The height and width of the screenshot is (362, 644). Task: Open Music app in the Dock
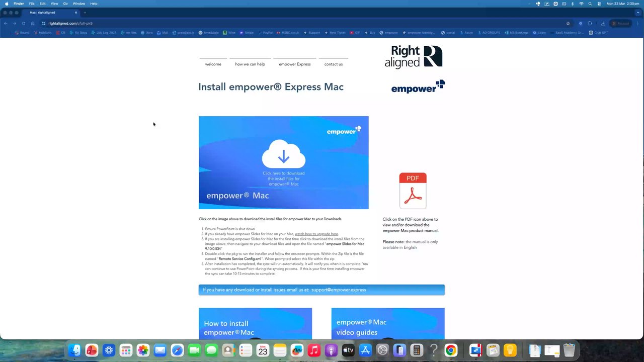click(x=314, y=350)
